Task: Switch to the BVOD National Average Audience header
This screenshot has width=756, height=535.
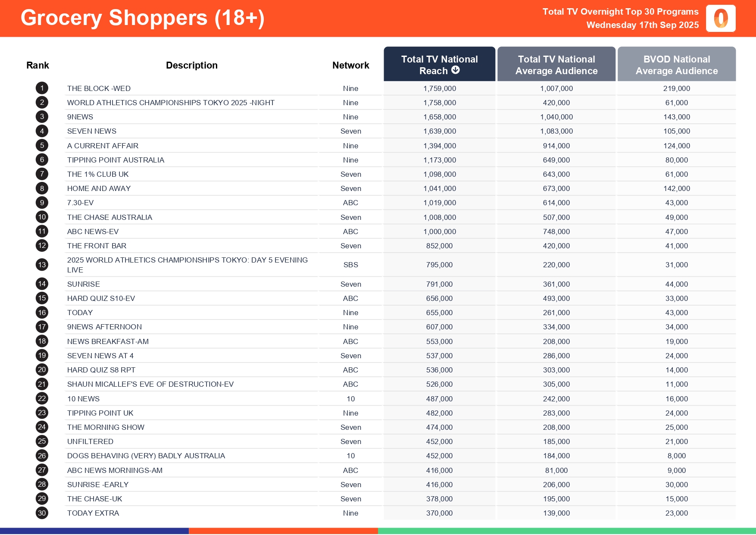Action: 676,65
